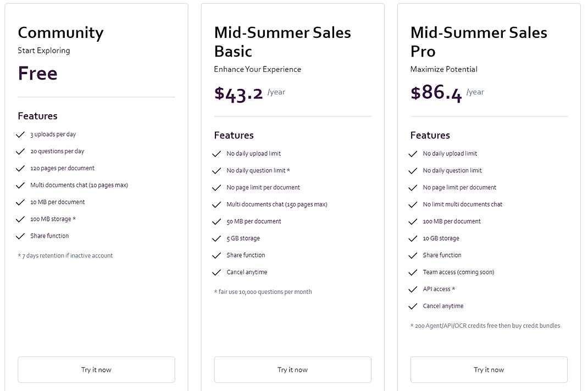588x391 pixels.
Task: Expand the "Features" heading in Mid-Summer Sales Basic
Action: tap(234, 135)
